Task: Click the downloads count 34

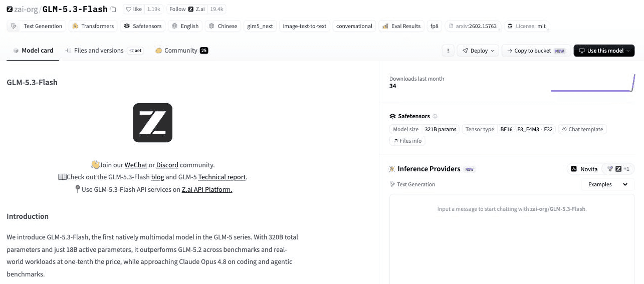Action: tap(393, 86)
